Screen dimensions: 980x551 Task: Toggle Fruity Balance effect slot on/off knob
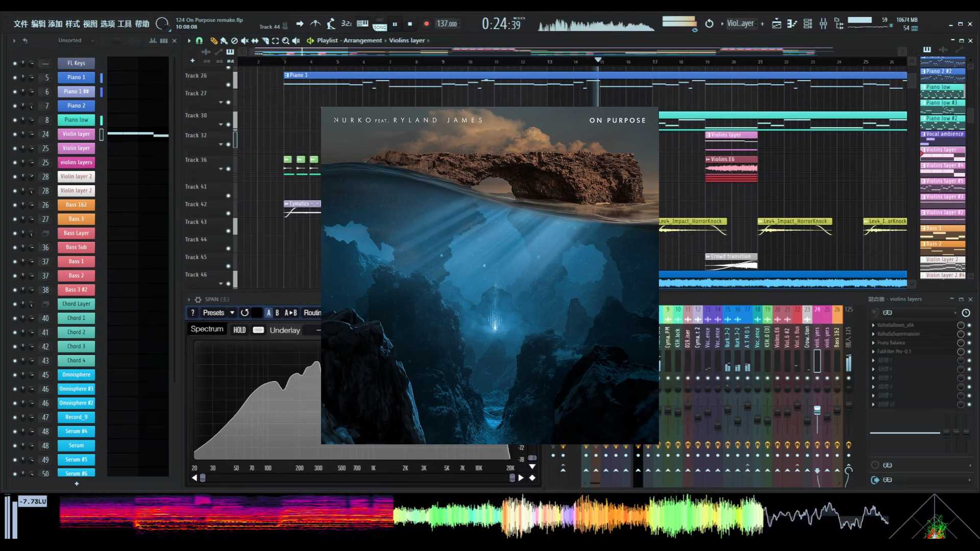(x=961, y=343)
